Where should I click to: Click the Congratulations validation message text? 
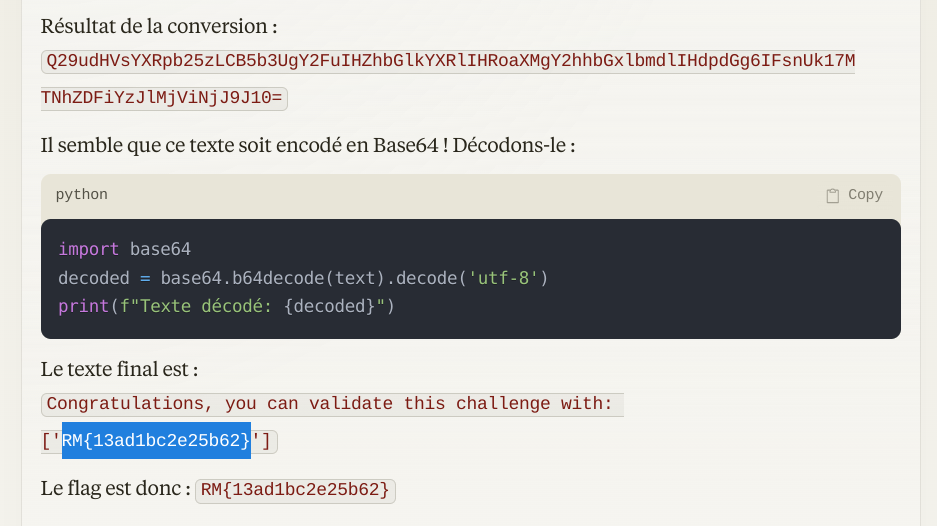pos(330,404)
